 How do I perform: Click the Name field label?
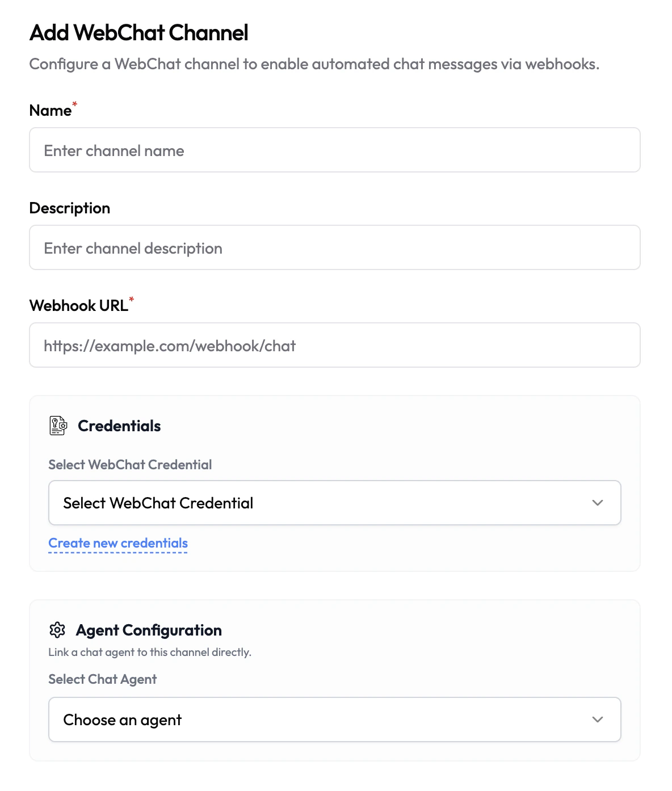tap(51, 111)
